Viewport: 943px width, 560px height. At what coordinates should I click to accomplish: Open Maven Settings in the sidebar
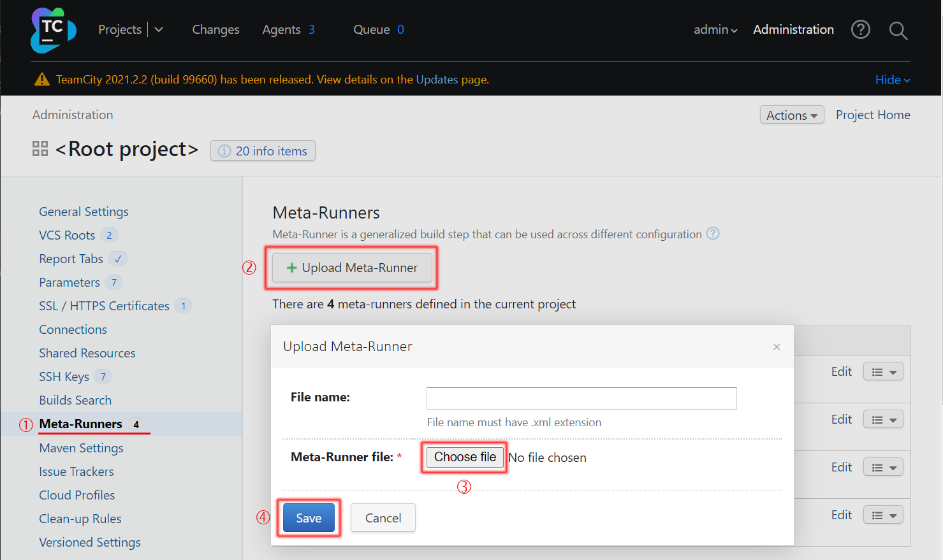coord(81,448)
